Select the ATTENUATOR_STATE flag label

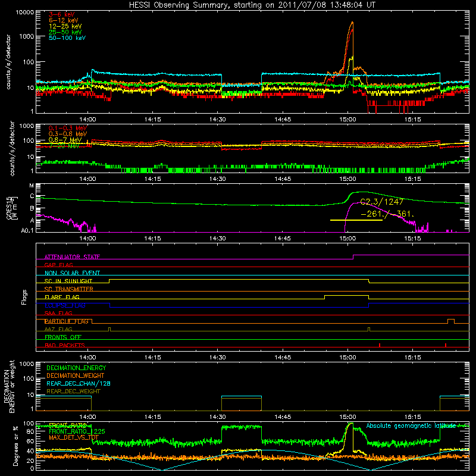click(72, 257)
